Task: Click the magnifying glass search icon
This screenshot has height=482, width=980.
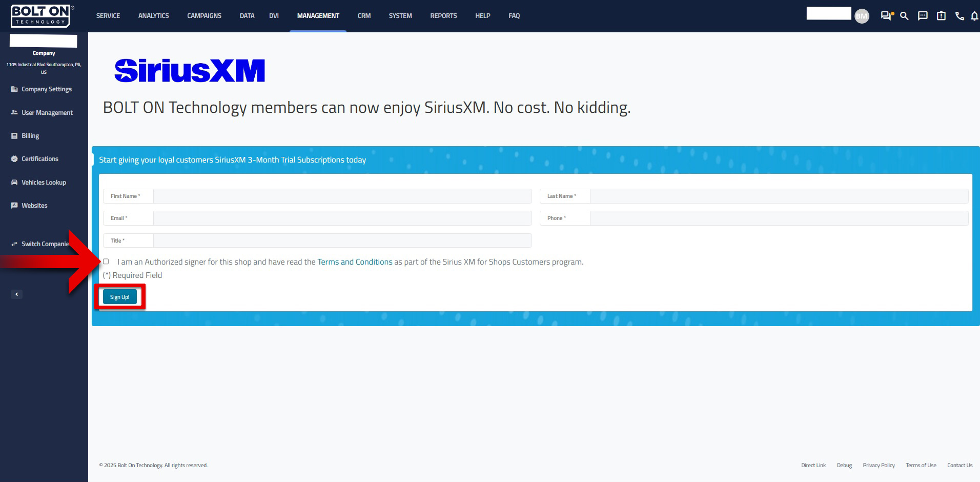Action: coord(905,16)
